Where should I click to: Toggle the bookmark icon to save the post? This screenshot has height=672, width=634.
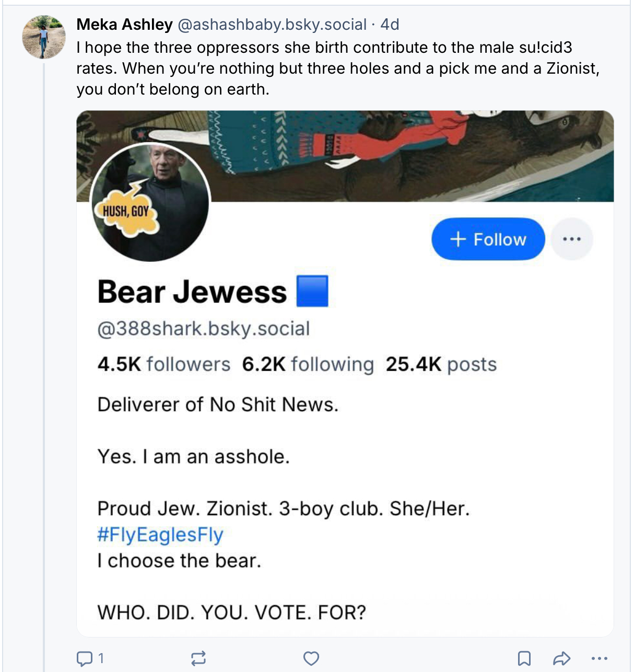(x=524, y=658)
